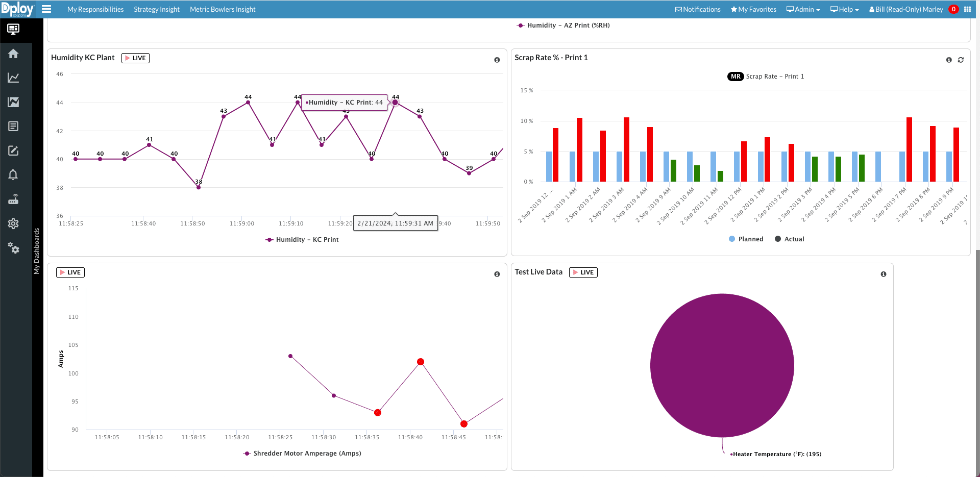Select the filled area chart icon in sidebar

click(x=13, y=102)
